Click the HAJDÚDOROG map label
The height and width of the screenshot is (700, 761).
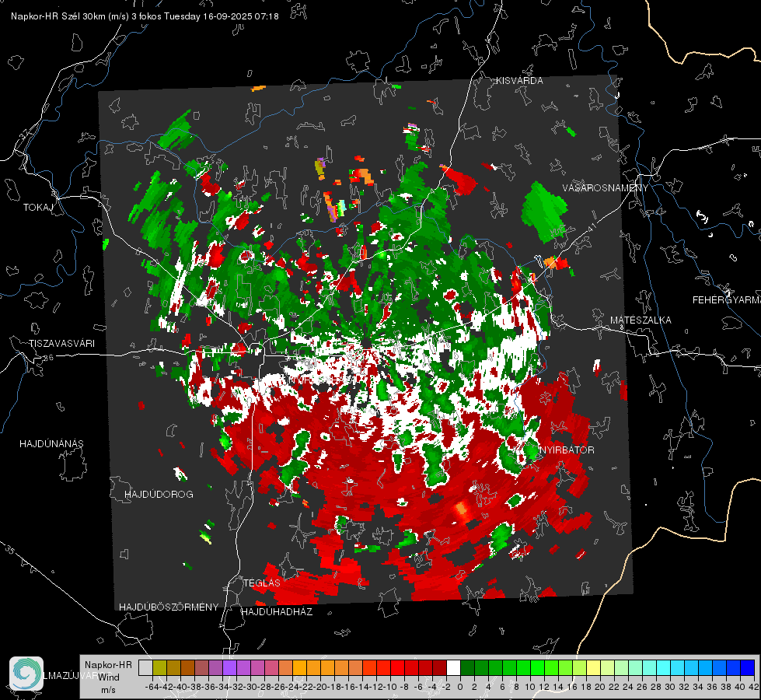click(x=159, y=495)
